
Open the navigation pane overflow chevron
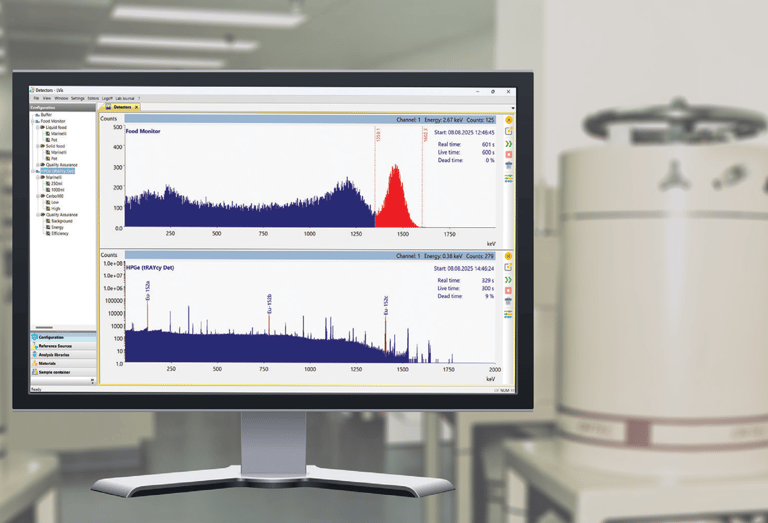pyautogui.click(x=92, y=380)
